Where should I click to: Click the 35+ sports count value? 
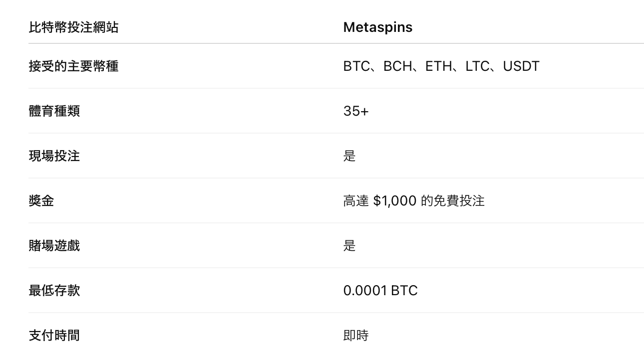click(355, 111)
